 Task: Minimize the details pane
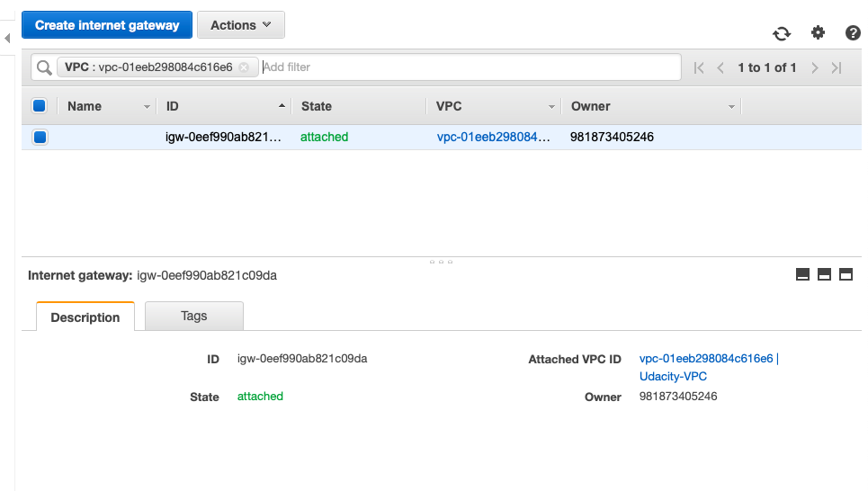(802, 275)
